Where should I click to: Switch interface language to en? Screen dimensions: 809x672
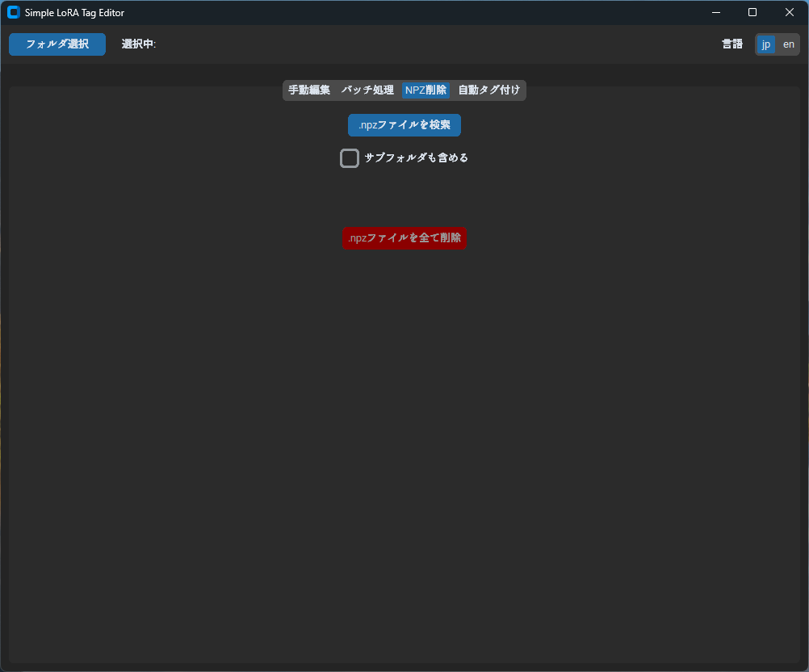pos(788,44)
